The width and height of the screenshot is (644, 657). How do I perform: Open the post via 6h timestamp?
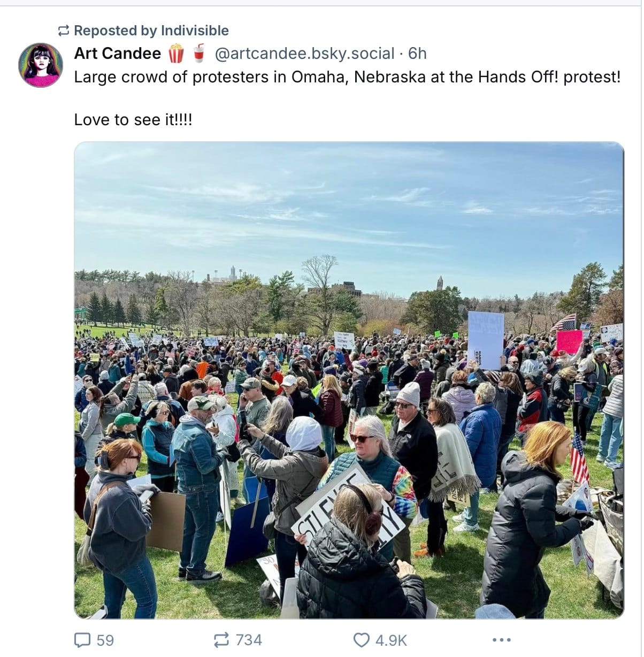pos(417,54)
